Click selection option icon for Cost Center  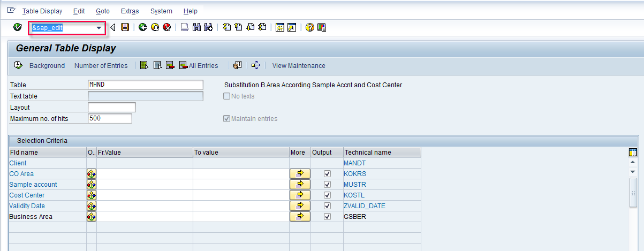point(92,195)
